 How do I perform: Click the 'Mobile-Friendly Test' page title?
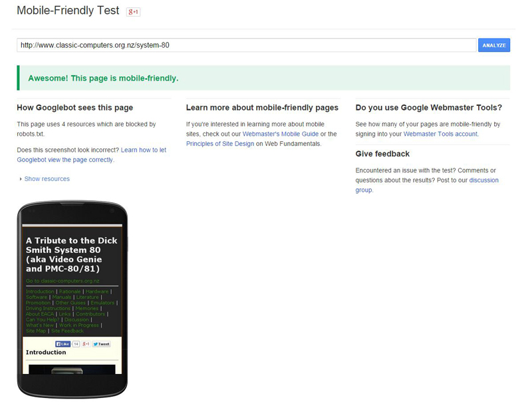point(68,11)
